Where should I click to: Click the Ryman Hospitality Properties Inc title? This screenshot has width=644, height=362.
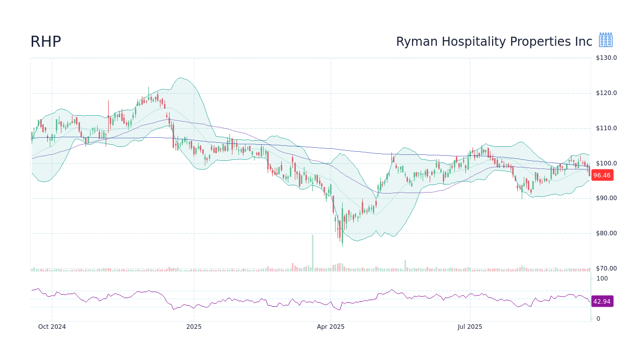point(494,42)
